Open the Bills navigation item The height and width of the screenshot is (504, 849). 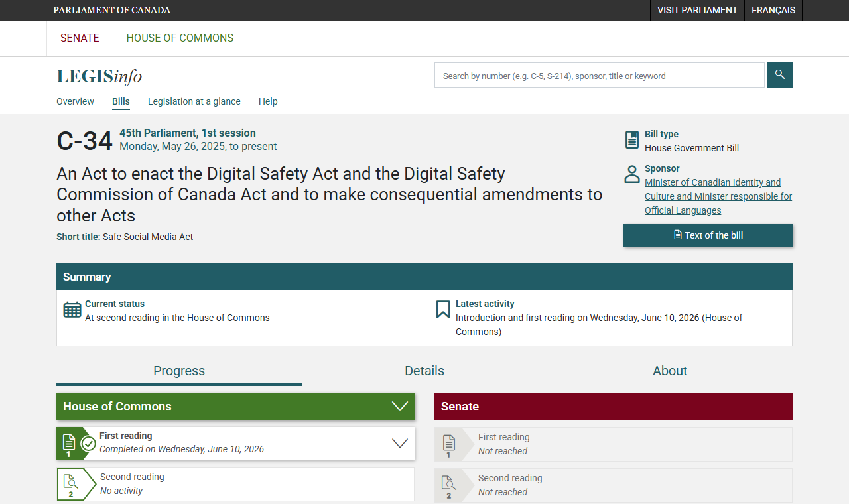121,101
